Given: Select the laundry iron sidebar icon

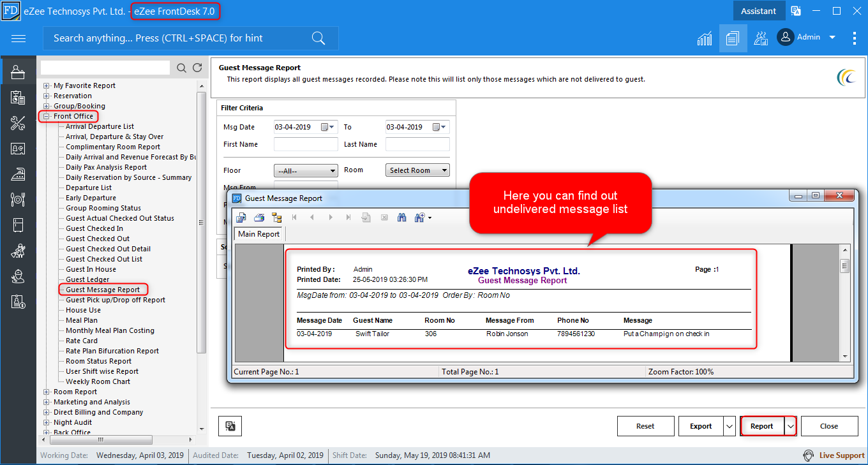Looking at the screenshot, I should 18,174.
